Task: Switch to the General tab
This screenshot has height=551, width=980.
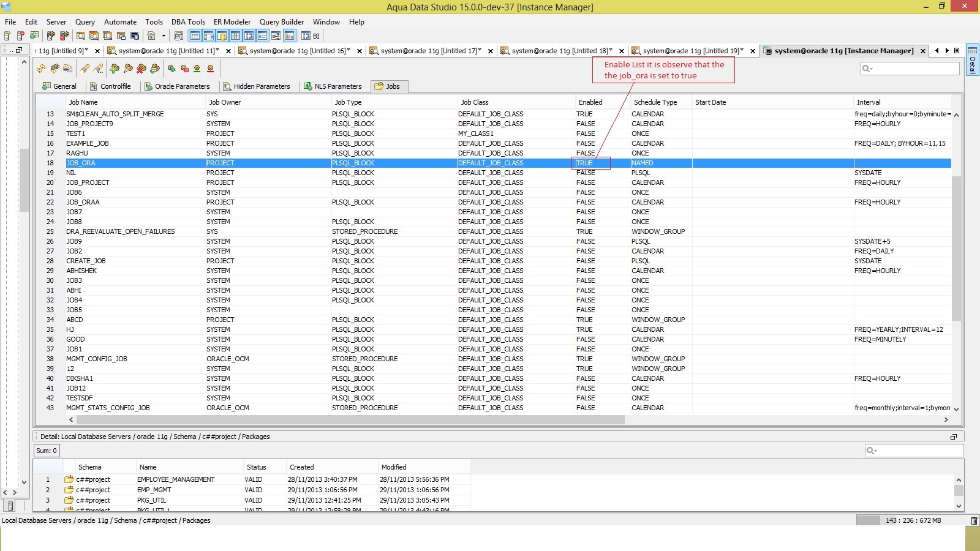Action: pos(59,86)
